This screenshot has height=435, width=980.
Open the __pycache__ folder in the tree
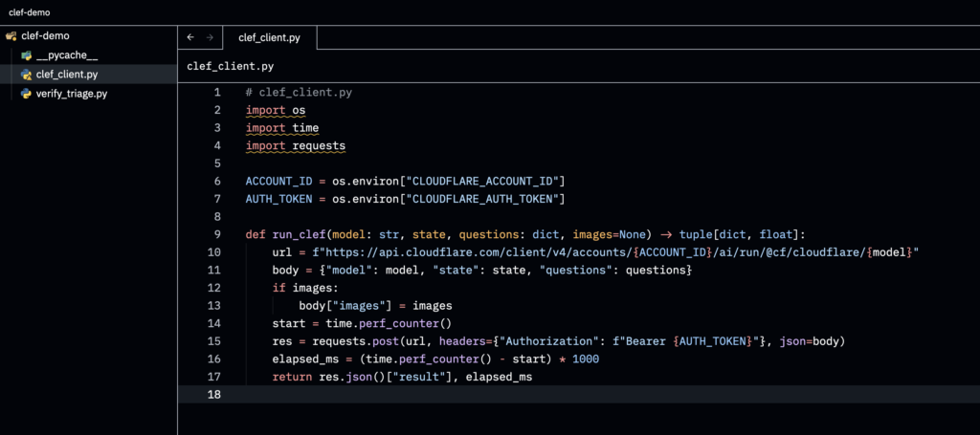click(67, 55)
